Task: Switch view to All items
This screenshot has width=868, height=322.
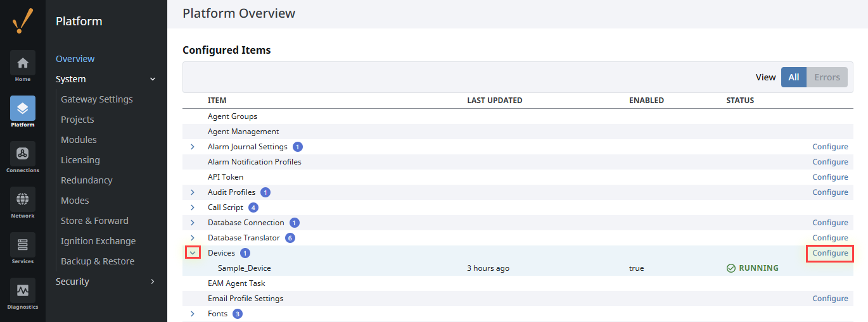Action: click(x=794, y=77)
